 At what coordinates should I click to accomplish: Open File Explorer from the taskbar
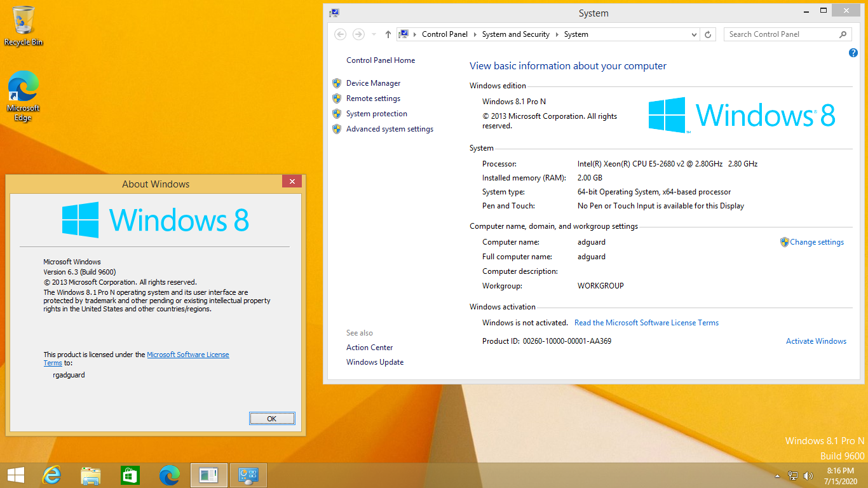[91, 475]
